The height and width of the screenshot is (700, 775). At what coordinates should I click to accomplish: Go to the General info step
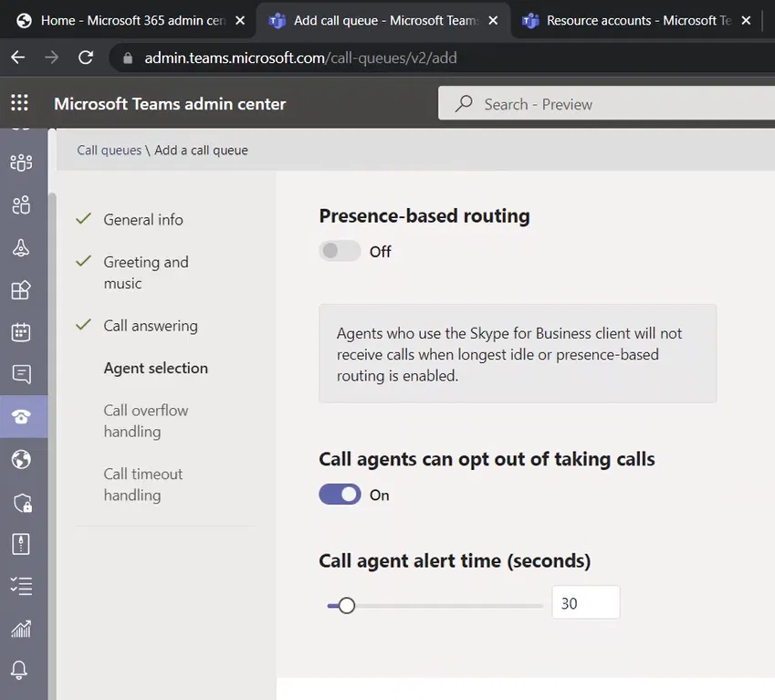(142, 219)
